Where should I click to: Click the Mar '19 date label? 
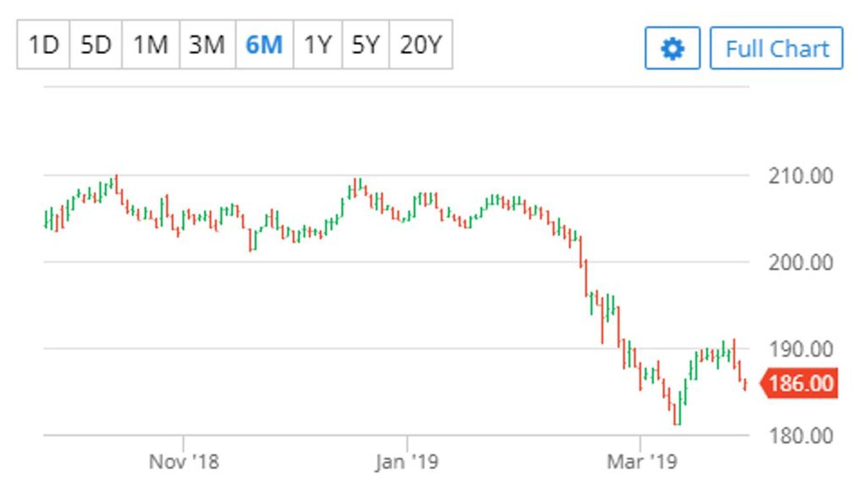pos(642,462)
